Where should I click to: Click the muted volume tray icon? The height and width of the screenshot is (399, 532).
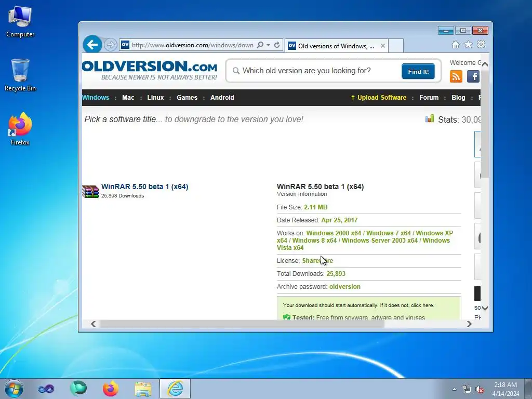point(480,390)
